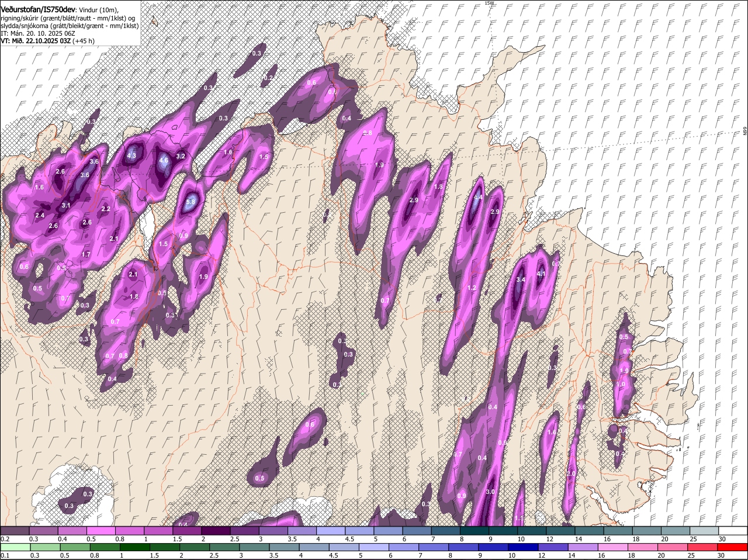Pick the top legend swatch between 3 and 3.5
Image resolution: width=748 pixels, height=560 pixels.
273,531
